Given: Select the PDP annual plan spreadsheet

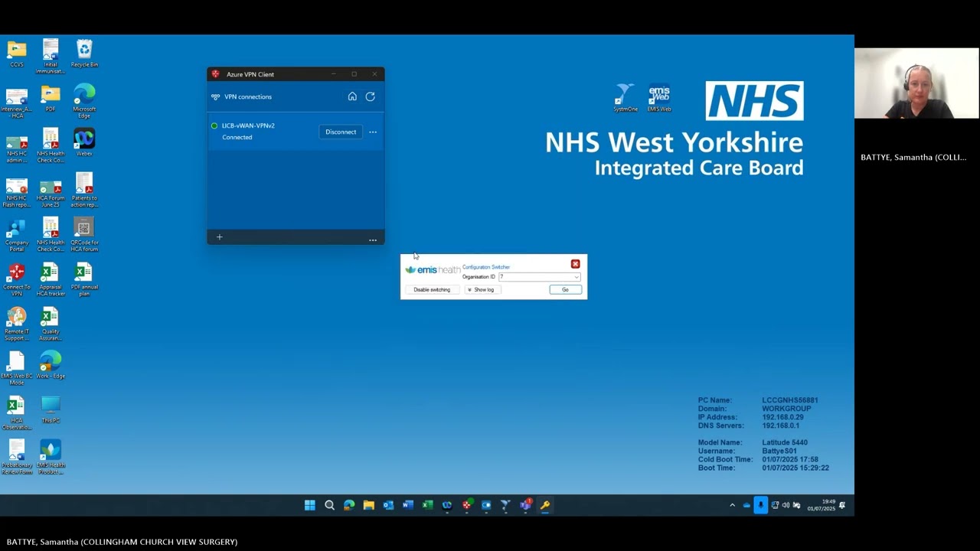Looking at the screenshot, I should coord(84,279).
